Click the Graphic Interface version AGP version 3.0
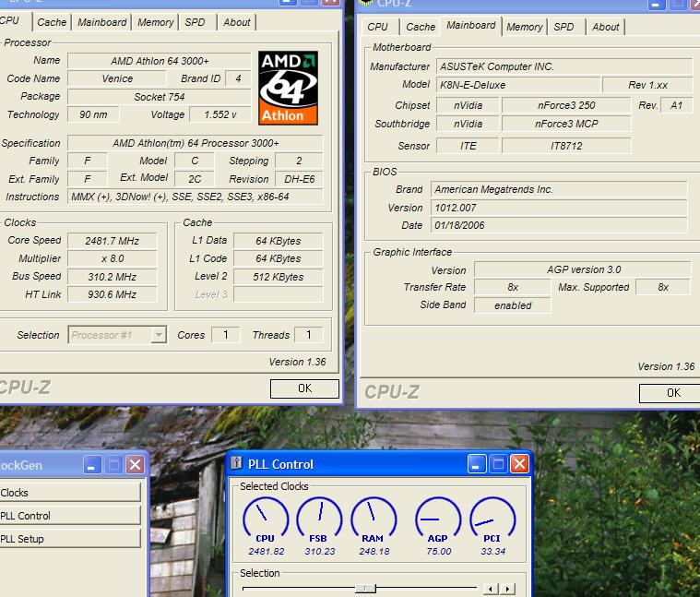The height and width of the screenshot is (597, 700). pyautogui.click(x=583, y=269)
